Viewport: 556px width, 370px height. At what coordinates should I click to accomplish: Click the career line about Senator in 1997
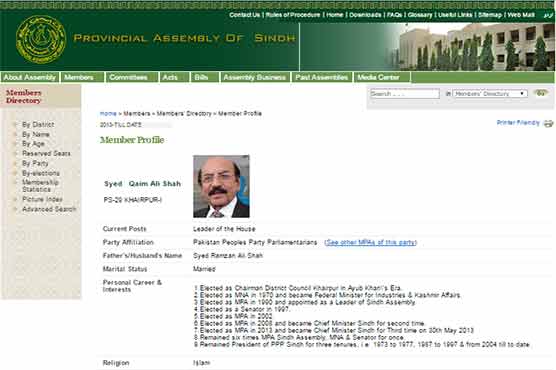tap(242, 309)
